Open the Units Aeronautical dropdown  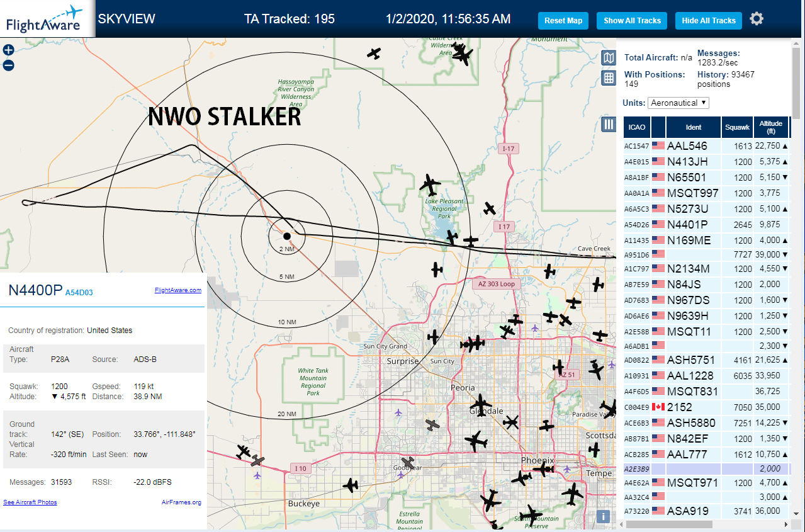coord(679,103)
